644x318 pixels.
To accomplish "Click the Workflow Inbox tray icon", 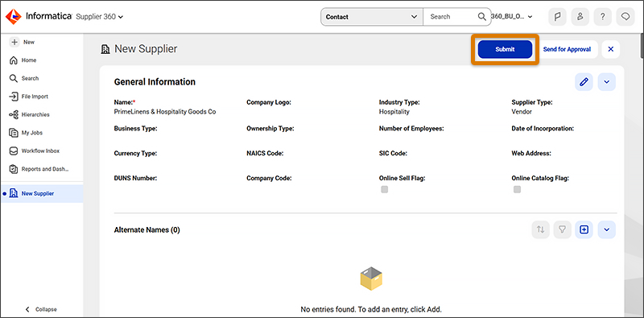I will (x=14, y=151).
